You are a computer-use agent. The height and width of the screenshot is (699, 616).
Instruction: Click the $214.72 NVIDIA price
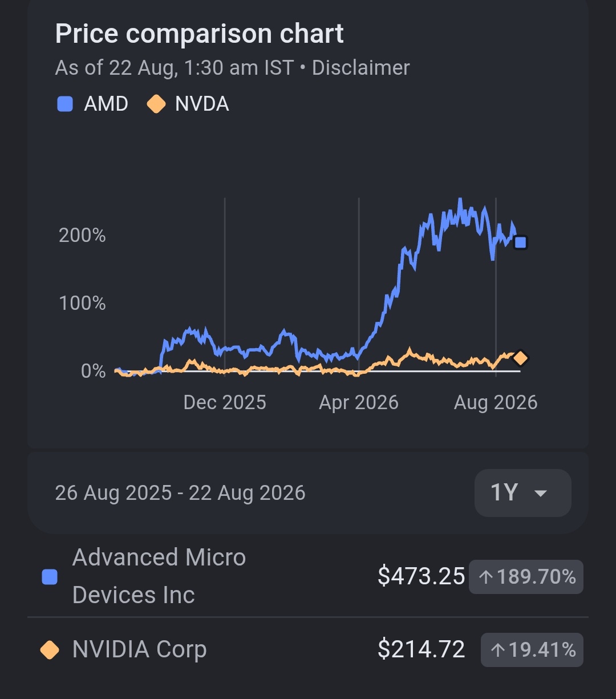[422, 650]
